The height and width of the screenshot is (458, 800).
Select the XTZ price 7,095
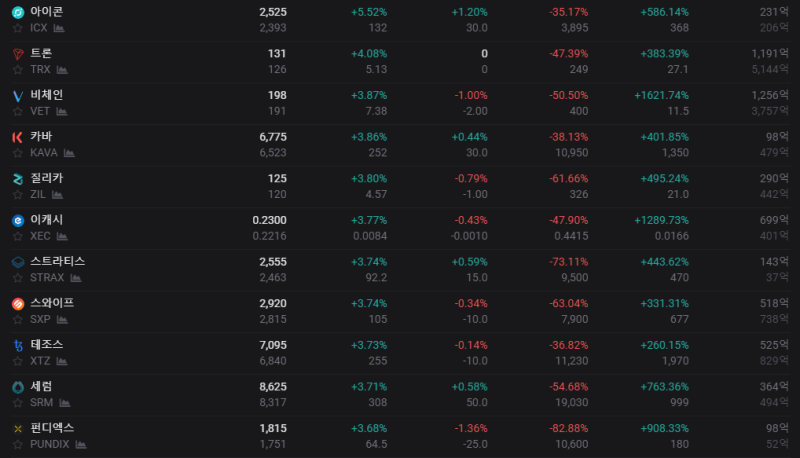tap(273, 345)
